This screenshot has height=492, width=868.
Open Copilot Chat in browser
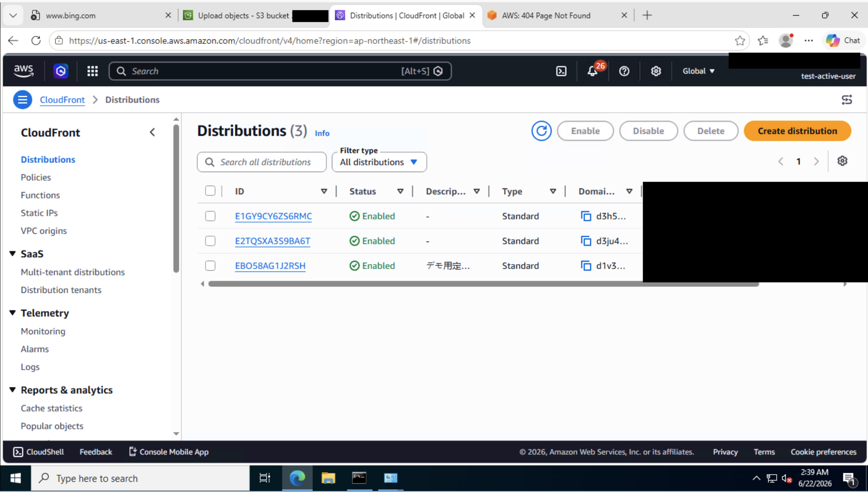coord(843,41)
